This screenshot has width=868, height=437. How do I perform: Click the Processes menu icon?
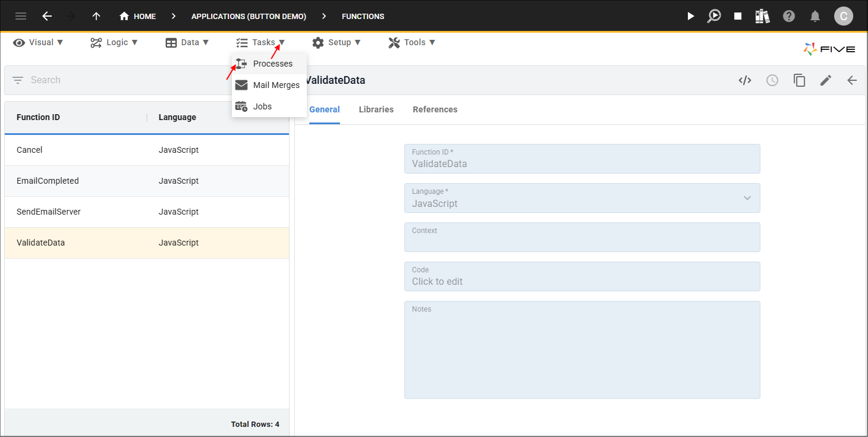[241, 64]
